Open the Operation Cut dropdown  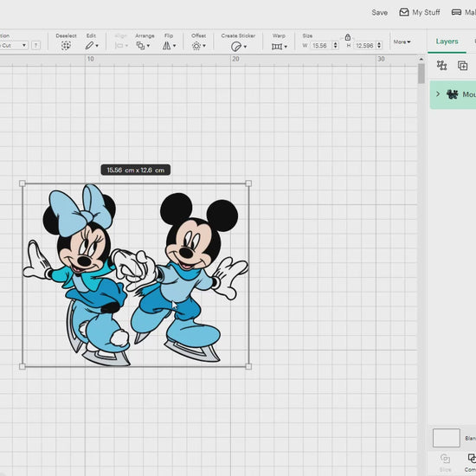[14, 46]
